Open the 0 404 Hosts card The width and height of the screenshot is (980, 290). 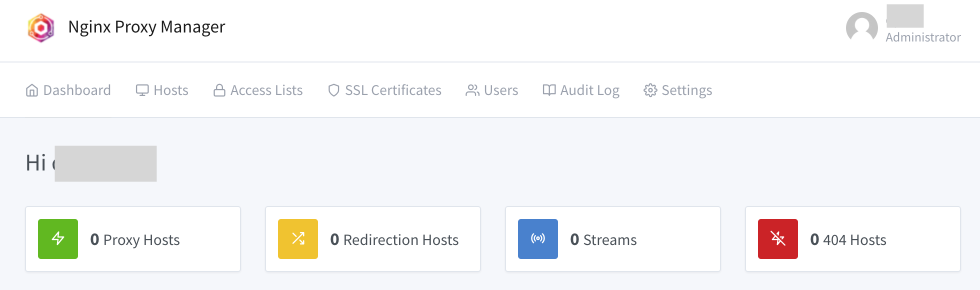pos(853,239)
